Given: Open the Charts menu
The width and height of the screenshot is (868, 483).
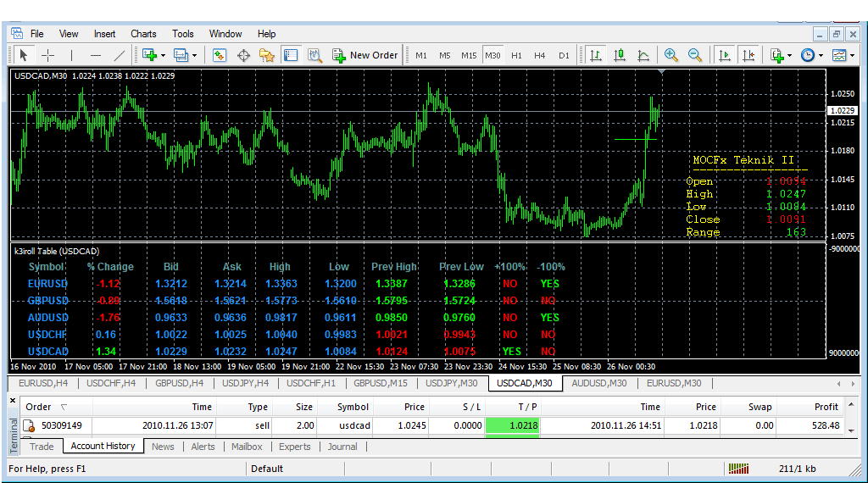Looking at the screenshot, I should click(x=143, y=34).
